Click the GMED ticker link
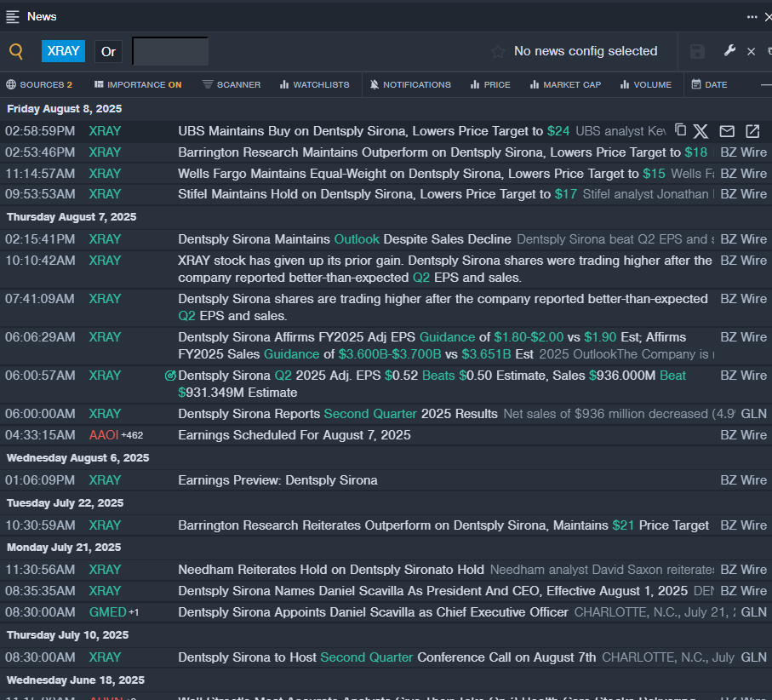The height and width of the screenshot is (700, 772). pos(108,612)
